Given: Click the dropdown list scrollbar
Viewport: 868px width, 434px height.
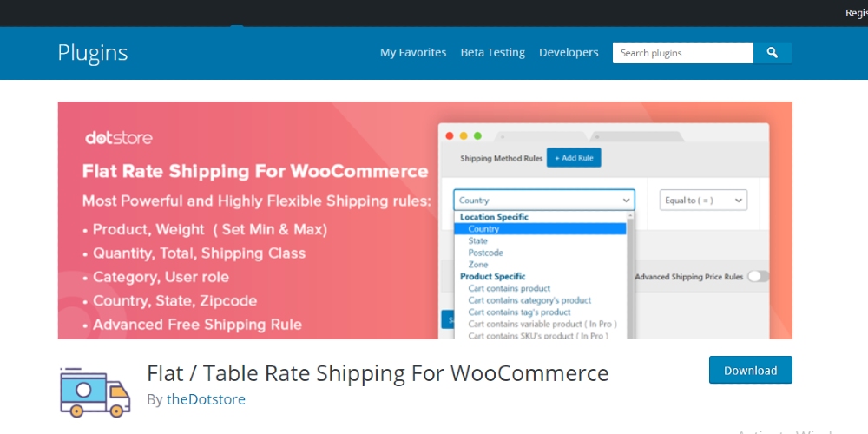Looking at the screenshot, I should point(630,275).
